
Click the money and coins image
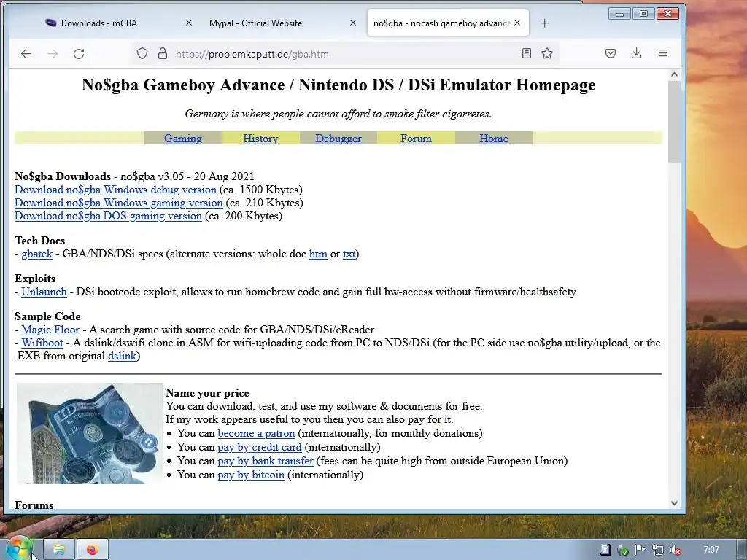point(90,433)
